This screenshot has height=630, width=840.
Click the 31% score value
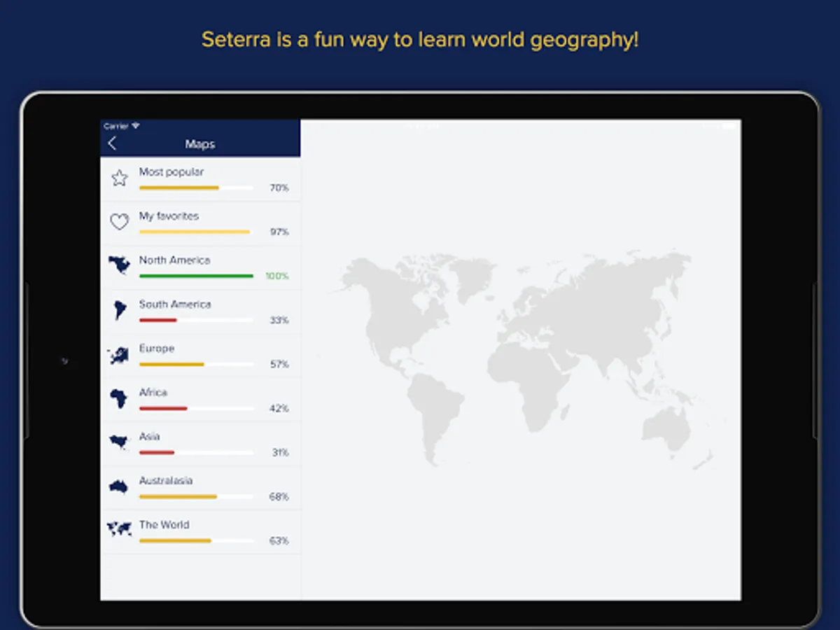[280, 452]
